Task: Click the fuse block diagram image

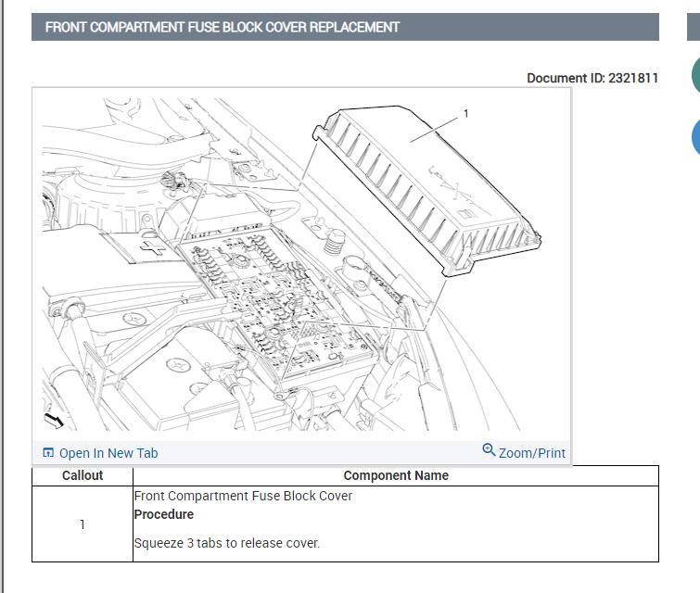Action: 301,264
